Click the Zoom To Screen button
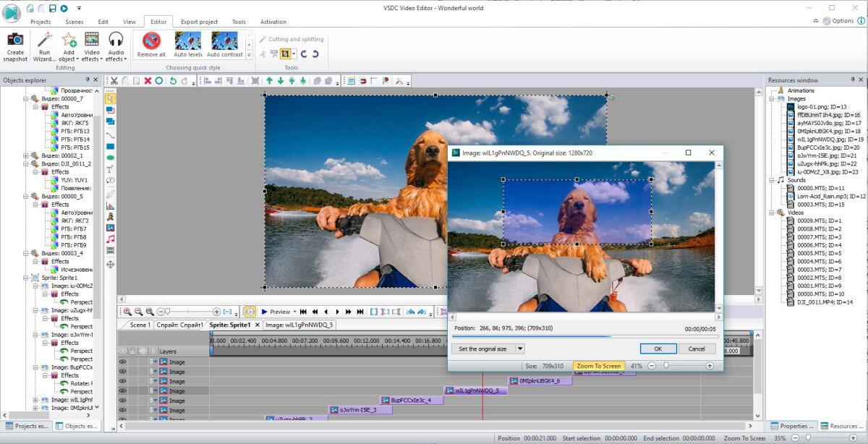Screen dimensions: 868x444 coord(598,366)
